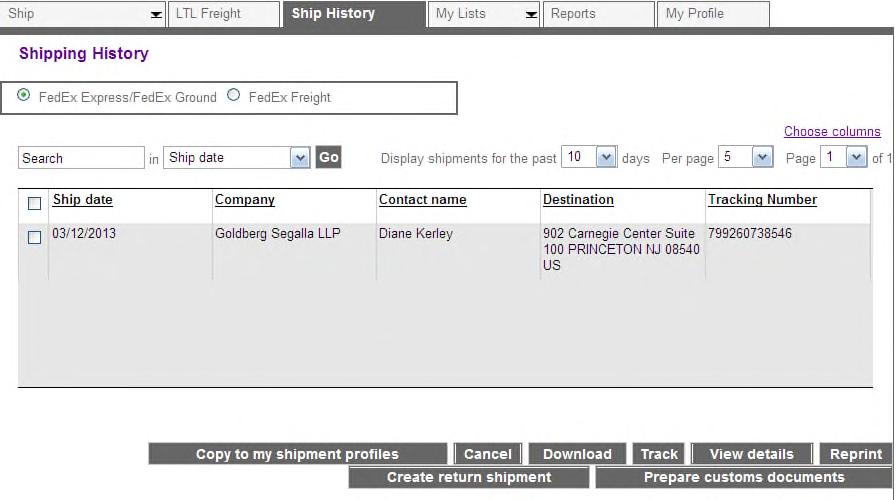Click the Create return shipment button
The image size is (896, 500).
pos(469,477)
